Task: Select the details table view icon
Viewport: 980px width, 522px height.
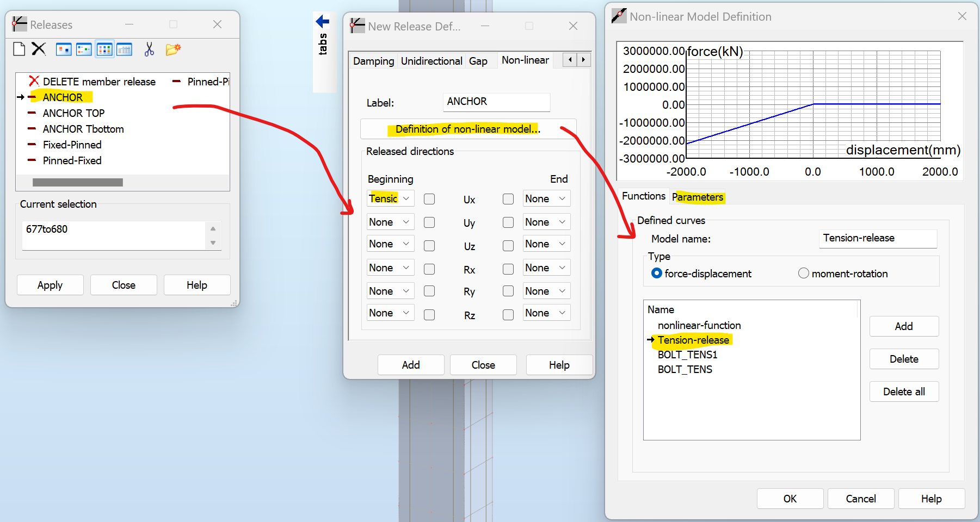Action: tap(124, 49)
